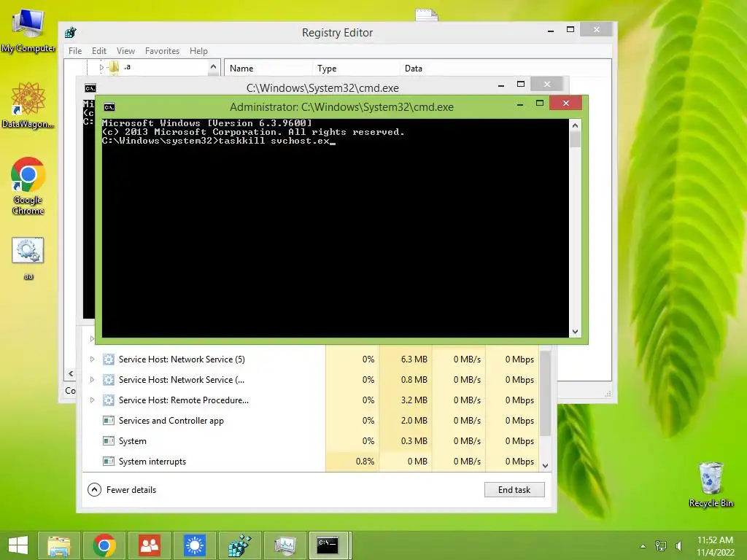This screenshot has width=747, height=560.
Task: Click 2.0 MB memory value
Action: point(414,421)
